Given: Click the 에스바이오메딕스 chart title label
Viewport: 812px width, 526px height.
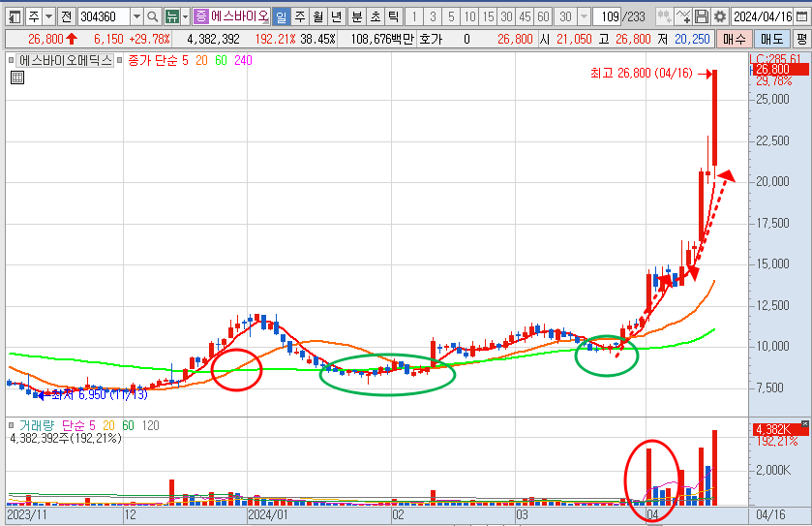Looking at the screenshot, I should 65,61.
